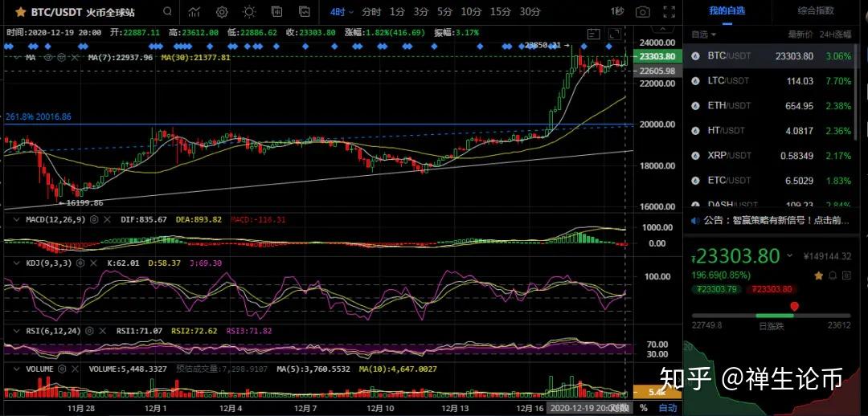This screenshot has width=868, height=416.
Task: Click the line-chart panel icon in toolbar
Action: point(304,11)
